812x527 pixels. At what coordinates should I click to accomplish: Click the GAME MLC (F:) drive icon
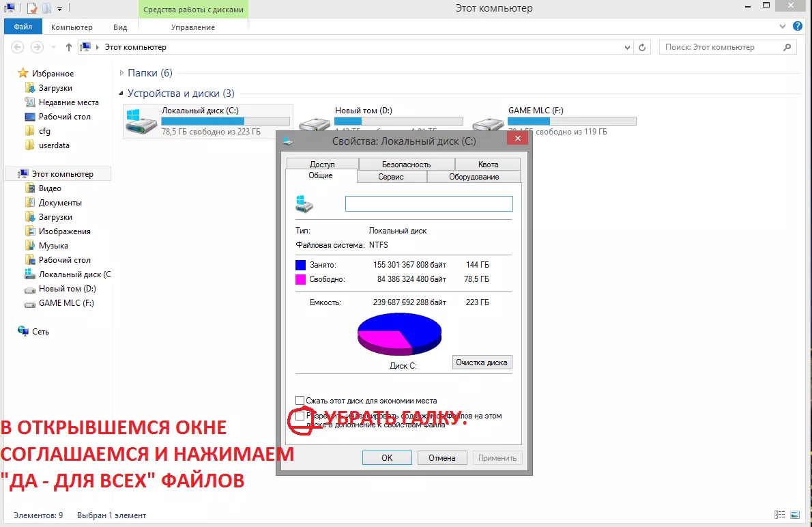coord(488,124)
